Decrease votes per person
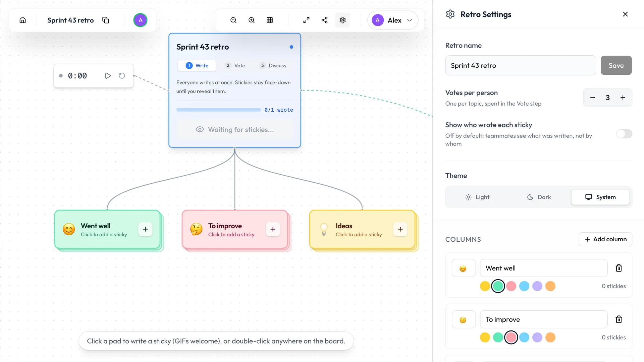Image resolution: width=644 pixels, height=362 pixels. (x=593, y=98)
